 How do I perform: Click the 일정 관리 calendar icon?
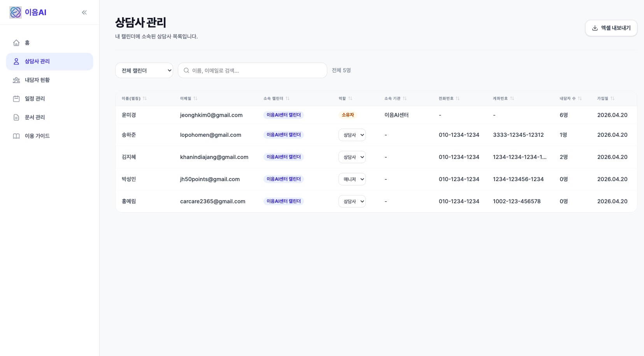pyautogui.click(x=16, y=99)
